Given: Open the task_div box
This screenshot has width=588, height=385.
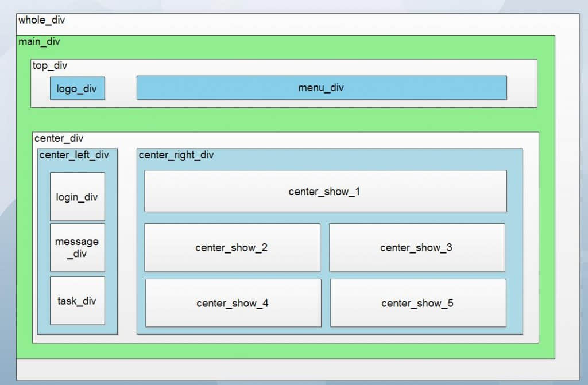Looking at the screenshot, I should pyautogui.click(x=77, y=301).
